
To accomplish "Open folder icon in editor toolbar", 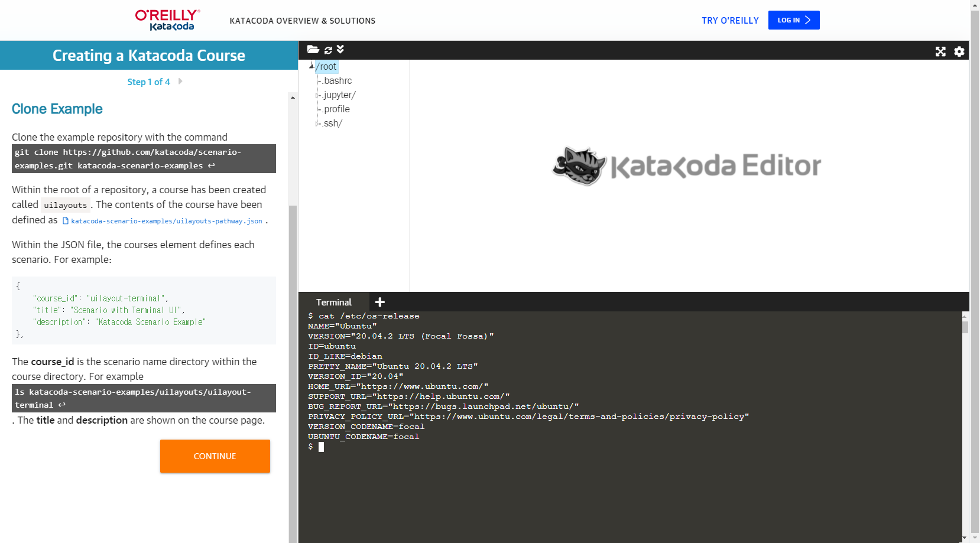I will [313, 50].
